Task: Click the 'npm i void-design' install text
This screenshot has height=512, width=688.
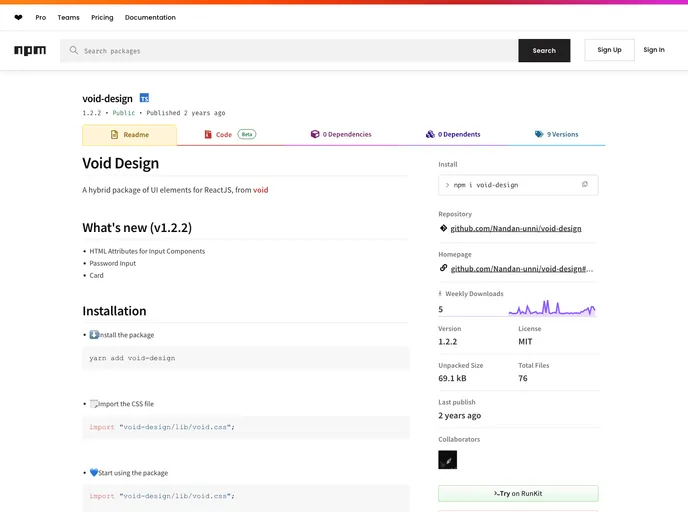Action: [x=486, y=185]
